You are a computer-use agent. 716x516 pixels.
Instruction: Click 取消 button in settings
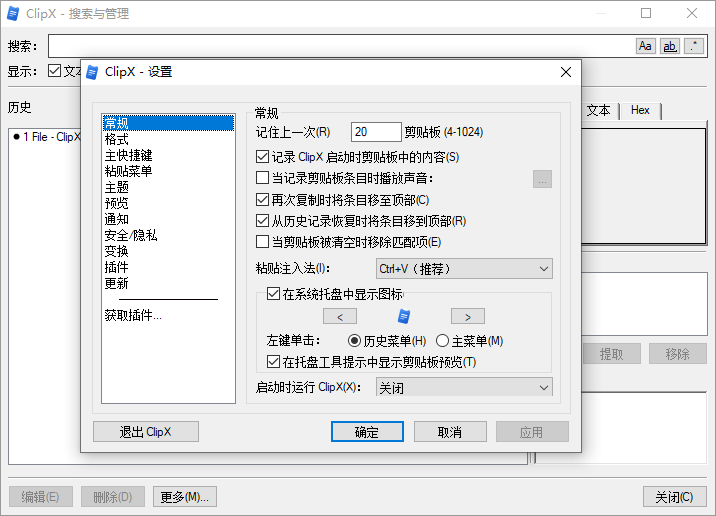(x=450, y=432)
